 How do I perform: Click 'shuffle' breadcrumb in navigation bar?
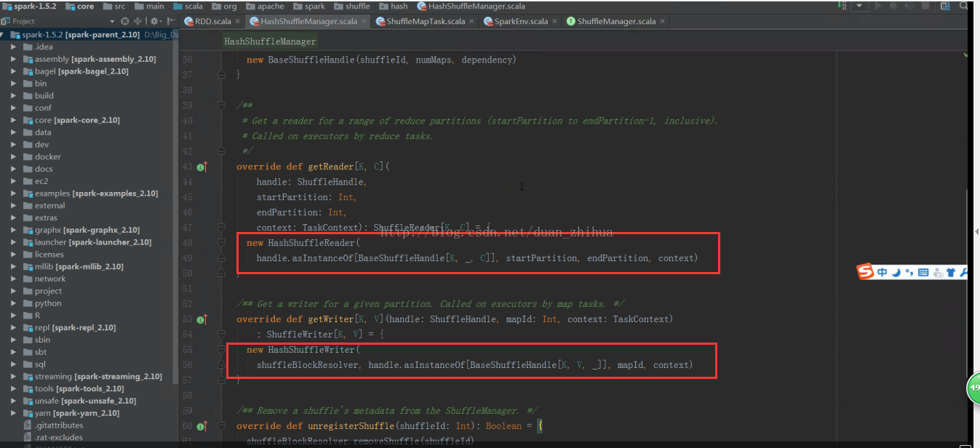(x=352, y=6)
